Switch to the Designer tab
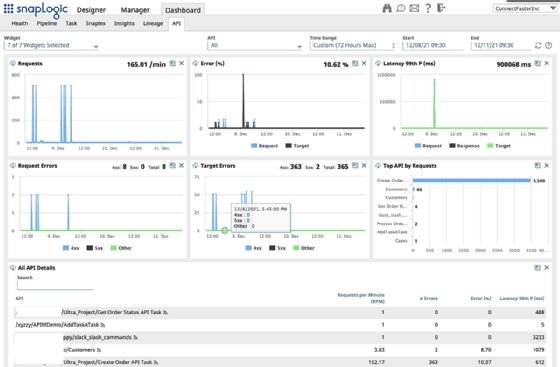Viewport: 560px width, 367px height. [x=91, y=10]
